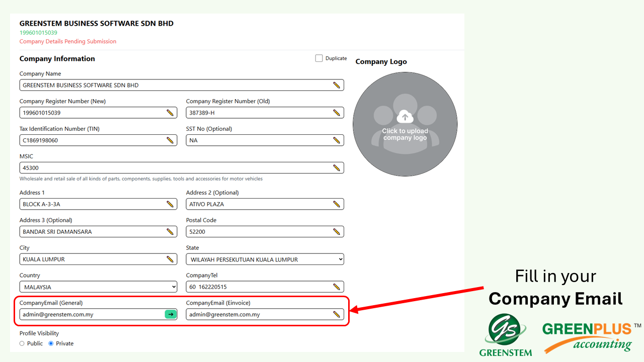Click pencil icon in SST No field

pos(337,140)
